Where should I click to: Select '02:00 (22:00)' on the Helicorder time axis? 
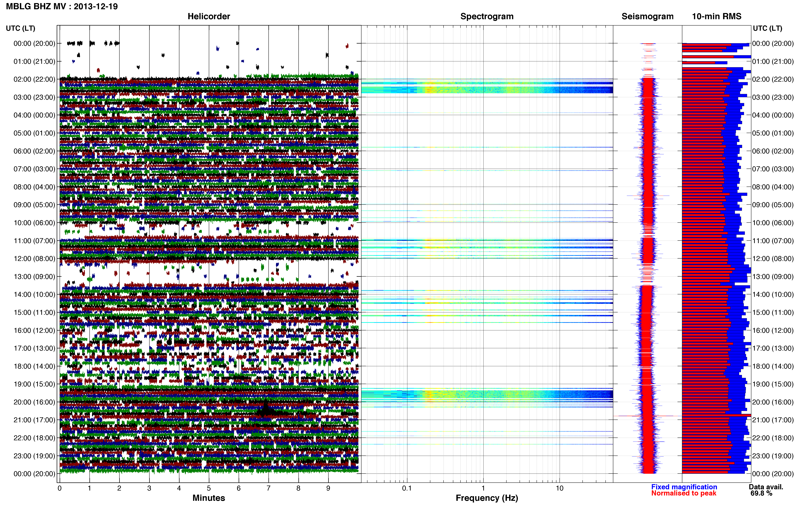click(x=34, y=79)
